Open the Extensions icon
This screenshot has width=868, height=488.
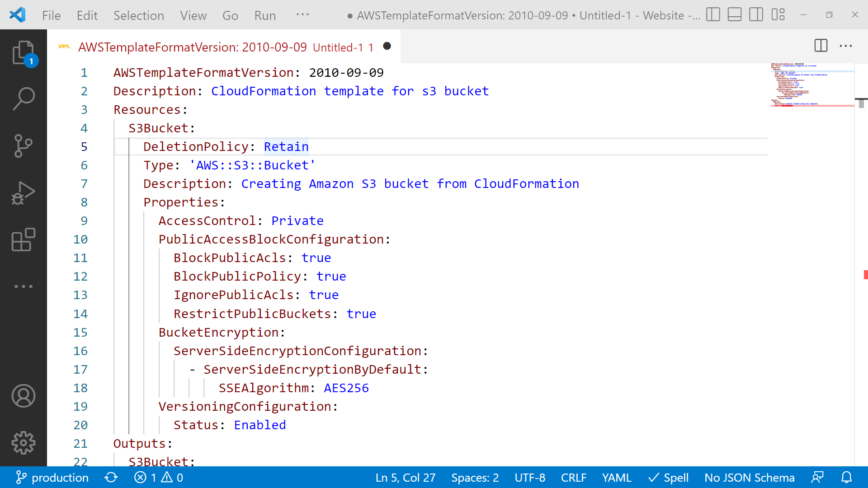(23, 240)
